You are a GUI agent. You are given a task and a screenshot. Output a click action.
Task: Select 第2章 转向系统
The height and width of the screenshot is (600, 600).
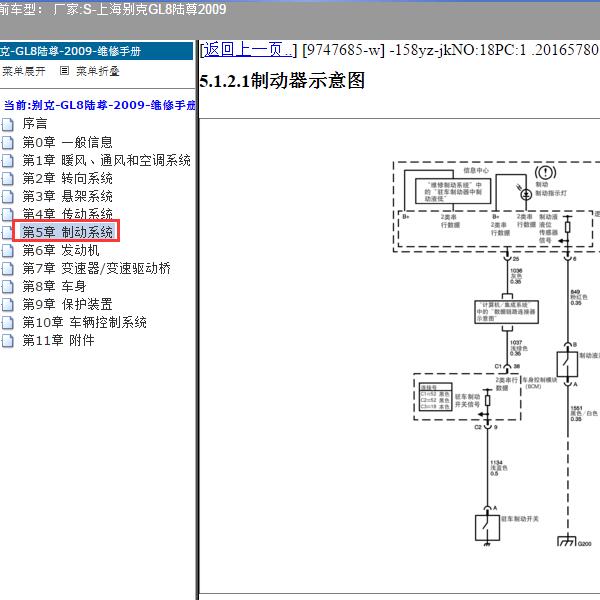(x=67, y=178)
